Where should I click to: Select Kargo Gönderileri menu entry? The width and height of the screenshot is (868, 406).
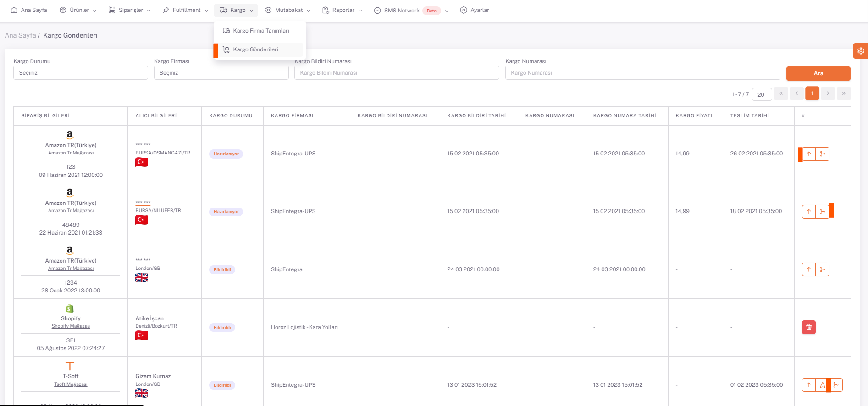pyautogui.click(x=260, y=49)
